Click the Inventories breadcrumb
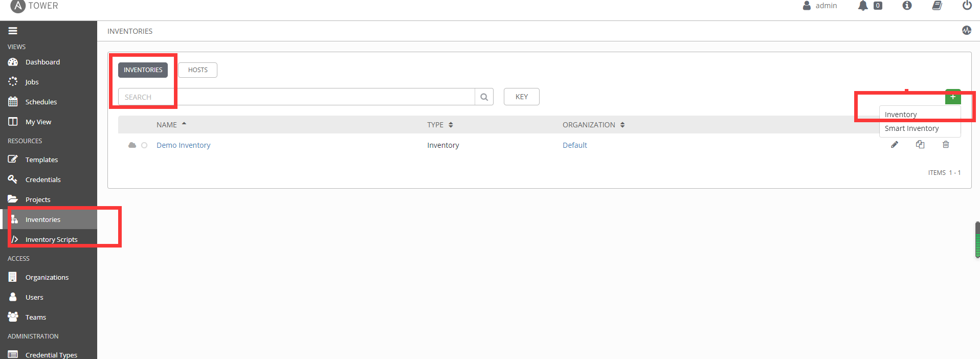 (130, 31)
